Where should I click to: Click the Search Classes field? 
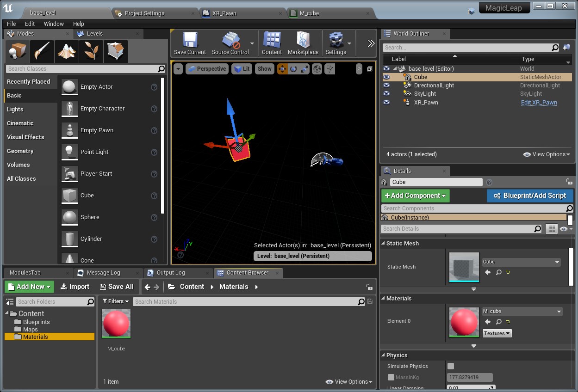point(86,69)
